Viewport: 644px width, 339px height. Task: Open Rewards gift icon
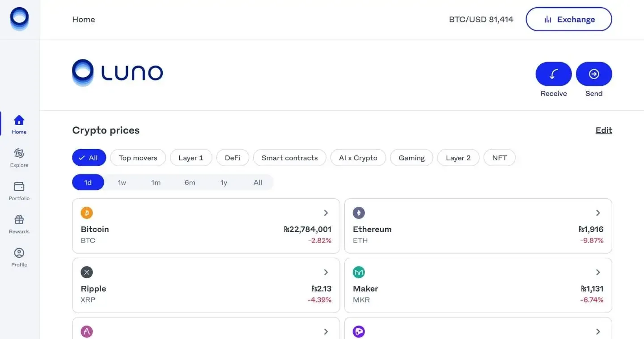[19, 220]
